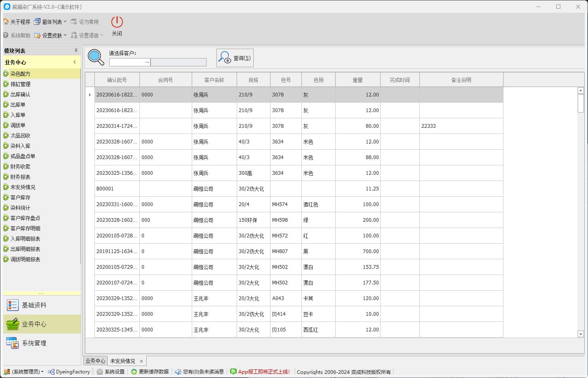Click the red power 关闭 icon
Screen dimensions: 588x378
(x=117, y=22)
